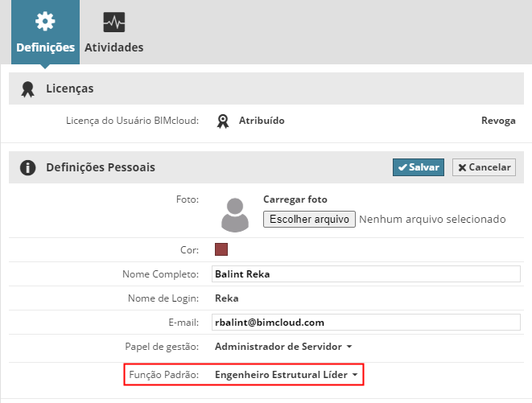Open the Atividades tab label
This screenshot has width=532, height=403.
click(114, 47)
